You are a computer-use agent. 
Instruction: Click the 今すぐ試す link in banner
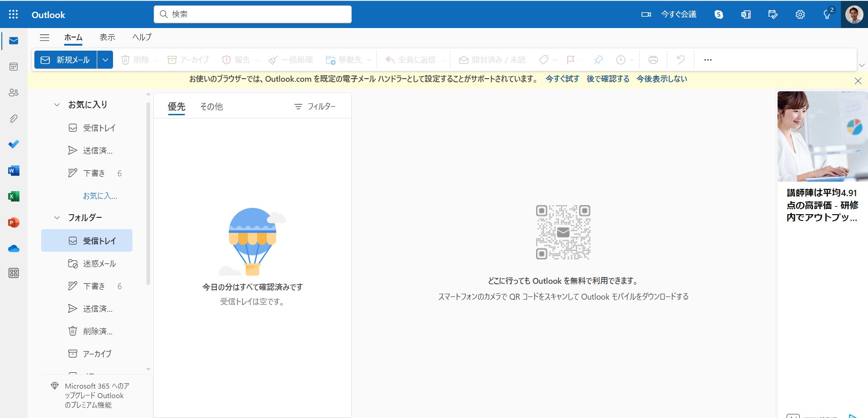point(562,79)
